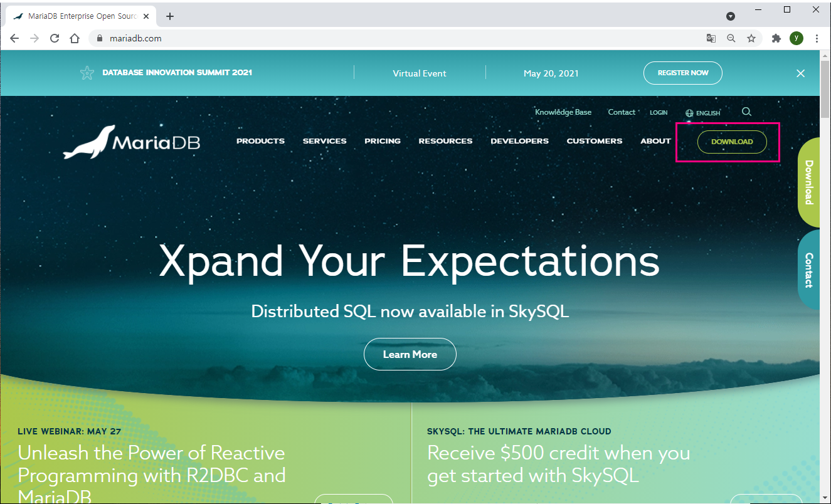Open the RESOURCES menu

click(445, 141)
